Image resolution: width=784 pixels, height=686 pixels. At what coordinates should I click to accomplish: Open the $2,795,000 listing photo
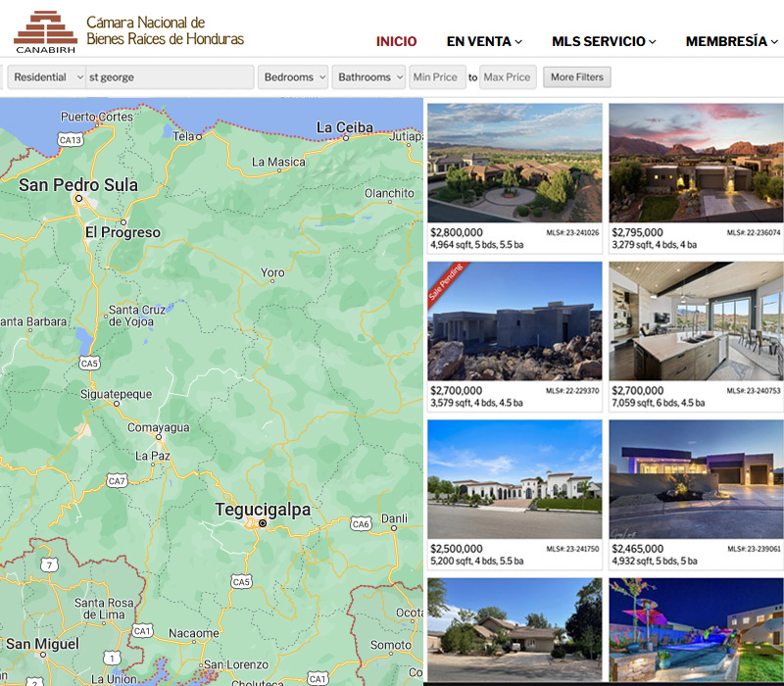coord(696,163)
